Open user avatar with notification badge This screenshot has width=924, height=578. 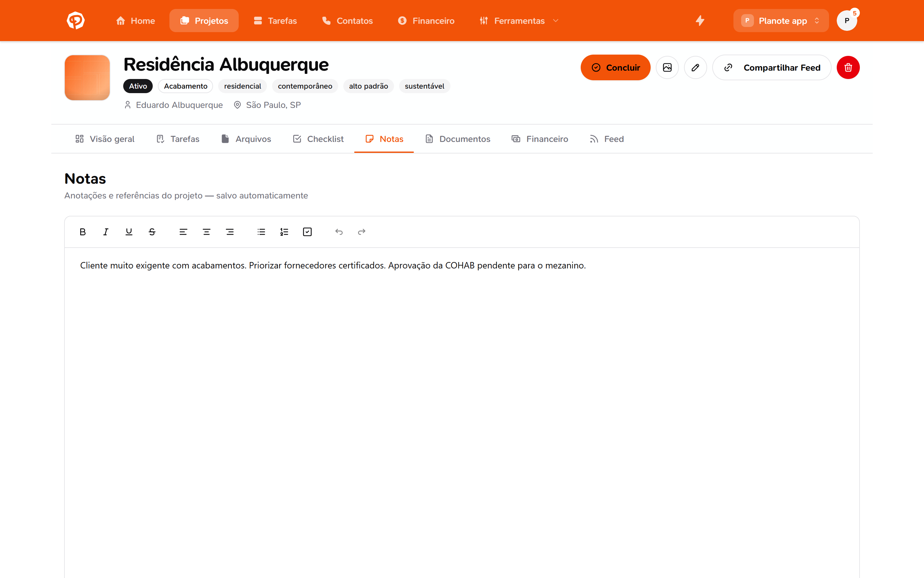(846, 21)
